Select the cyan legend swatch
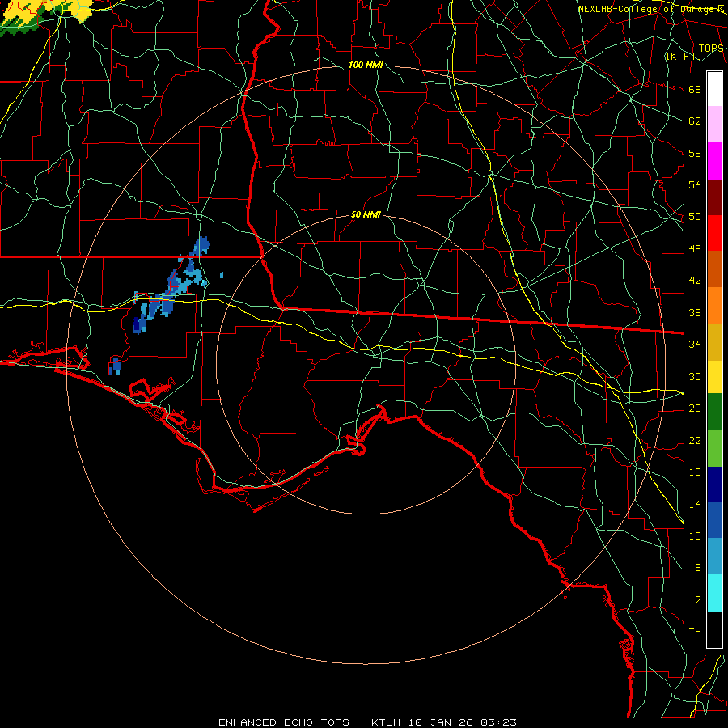 (714, 593)
